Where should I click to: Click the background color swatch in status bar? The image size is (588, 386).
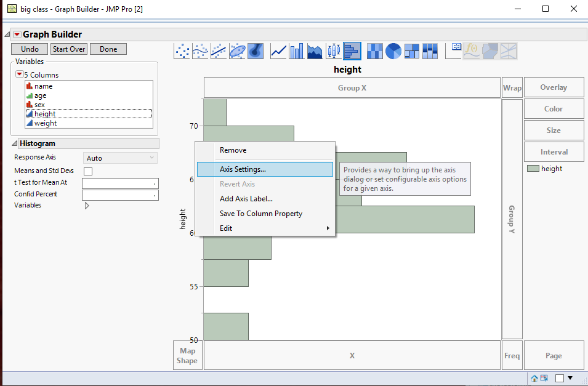560,378
